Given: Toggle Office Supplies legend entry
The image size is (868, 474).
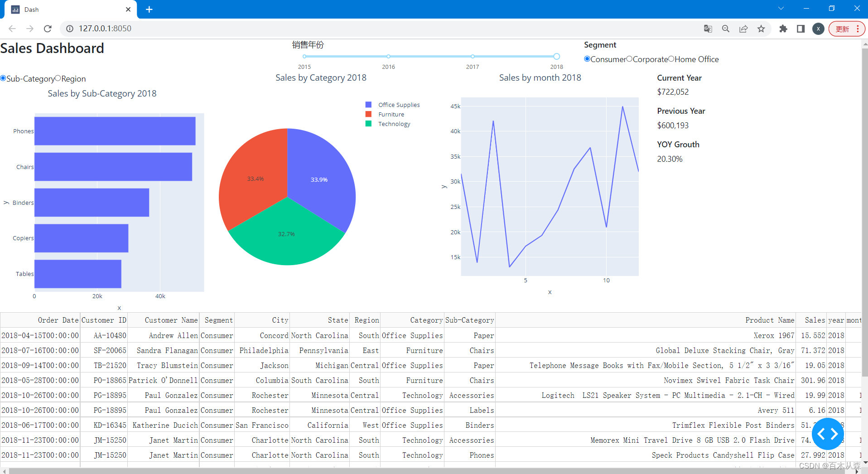Looking at the screenshot, I should tap(393, 105).
